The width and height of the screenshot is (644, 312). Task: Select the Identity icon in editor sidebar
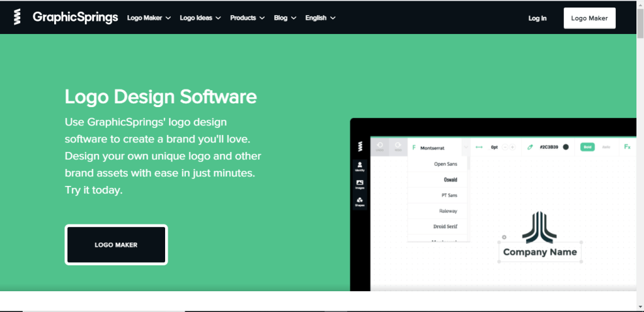coord(360,166)
